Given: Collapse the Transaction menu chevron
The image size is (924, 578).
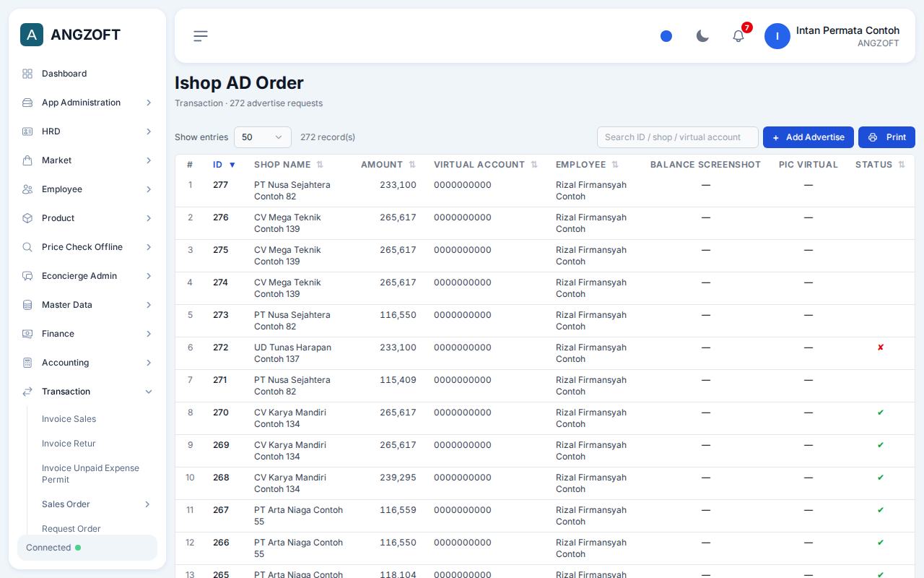Looking at the screenshot, I should [149, 392].
